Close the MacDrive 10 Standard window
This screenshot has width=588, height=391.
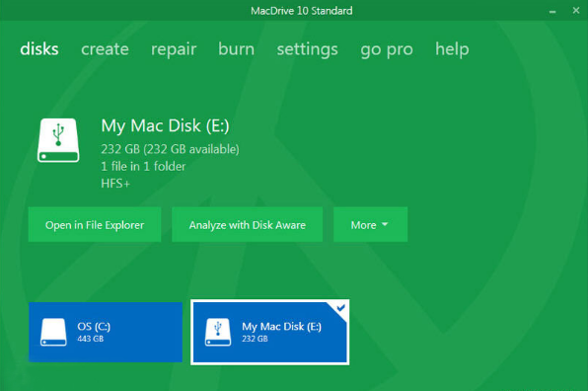click(x=576, y=11)
